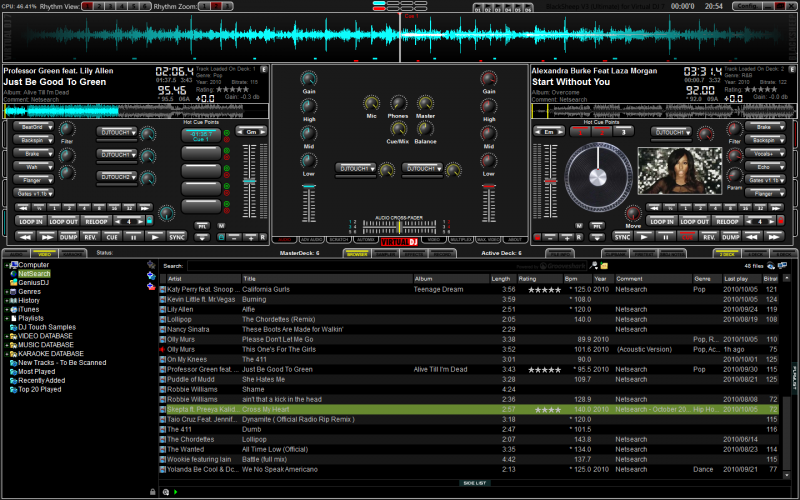
Task: Open the Echo effect dropdown
Action: (x=765, y=167)
